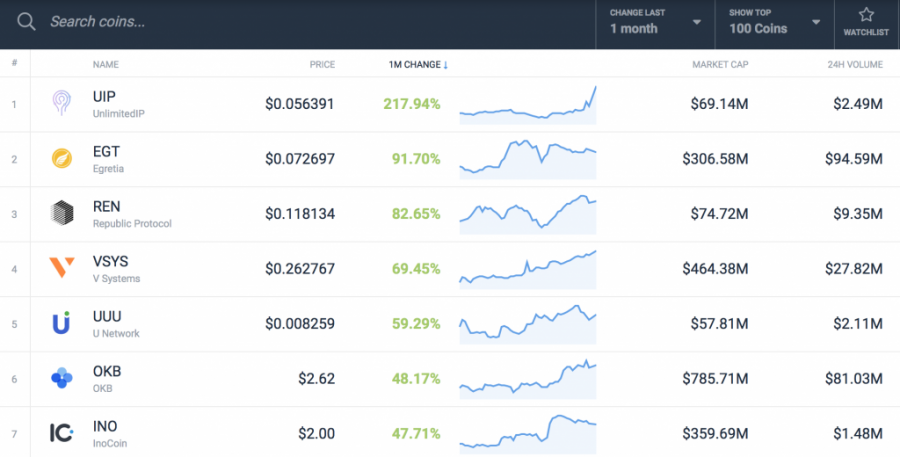The image size is (900, 457).
Task: Click the UIP sparkline chart
Action: pyautogui.click(x=528, y=105)
